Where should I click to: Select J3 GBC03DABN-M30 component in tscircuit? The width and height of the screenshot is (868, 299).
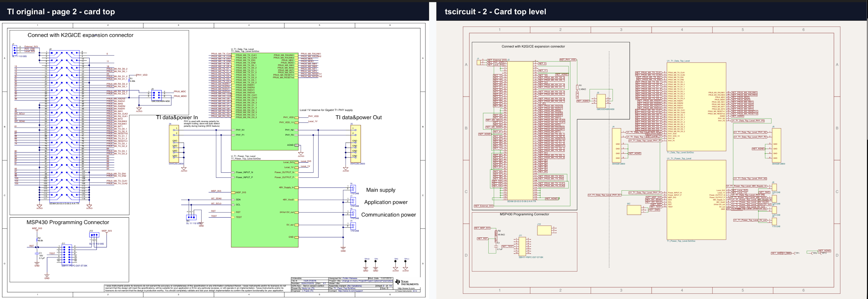(601, 101)
